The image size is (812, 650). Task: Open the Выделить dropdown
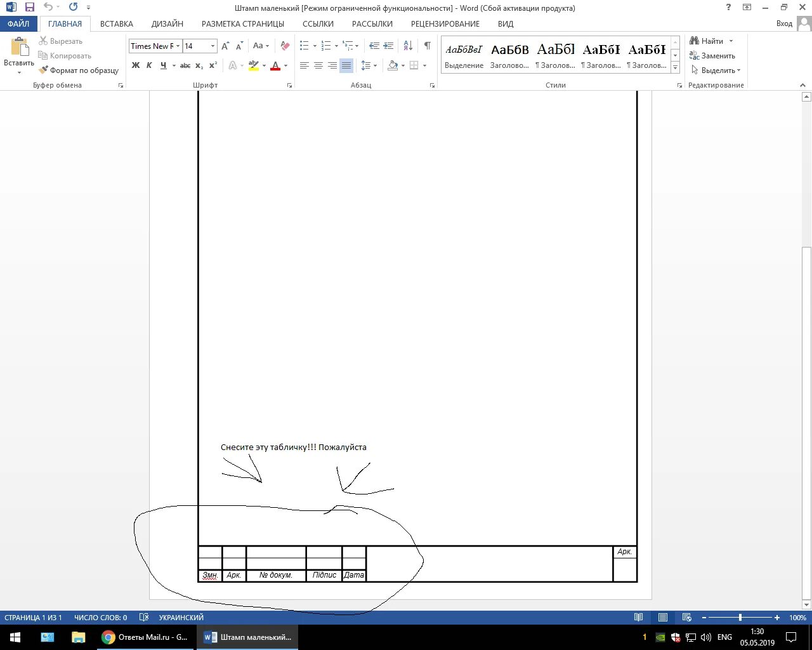716,70
